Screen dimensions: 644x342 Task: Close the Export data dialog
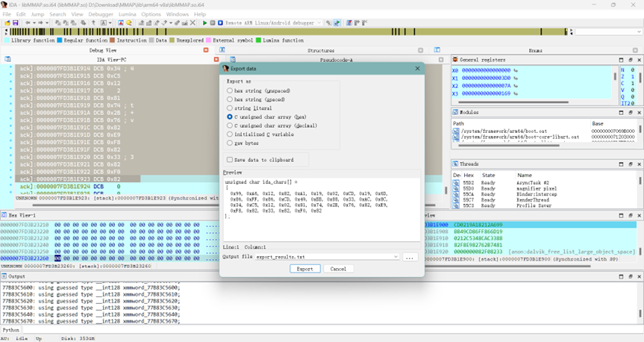point(417,69)
